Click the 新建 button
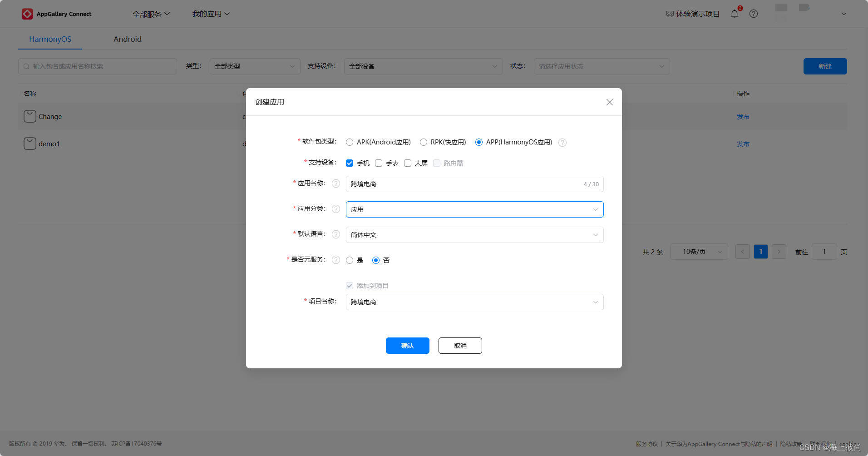868x456 pixels. (825, 66)
